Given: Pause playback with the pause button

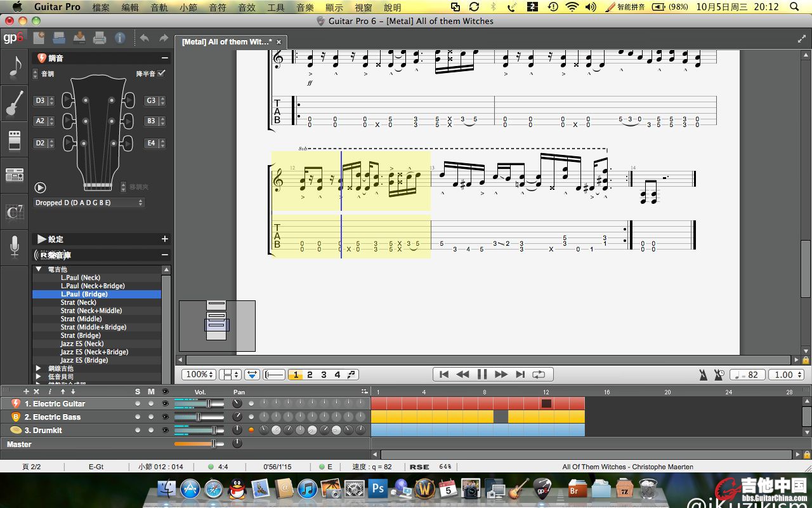Looking at the screenshot, I should (x=482, y=375).
